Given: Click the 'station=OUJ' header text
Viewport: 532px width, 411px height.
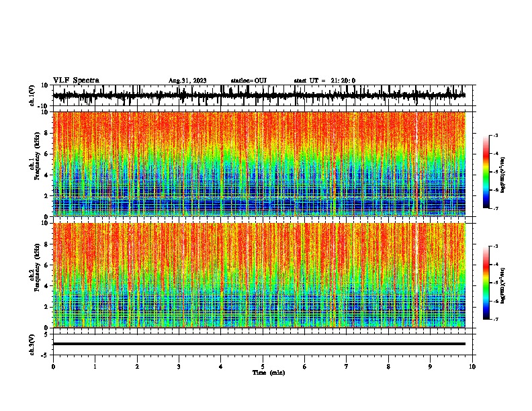Looking at the screenshot, I should pyautogui.click(x=249, y=81).
